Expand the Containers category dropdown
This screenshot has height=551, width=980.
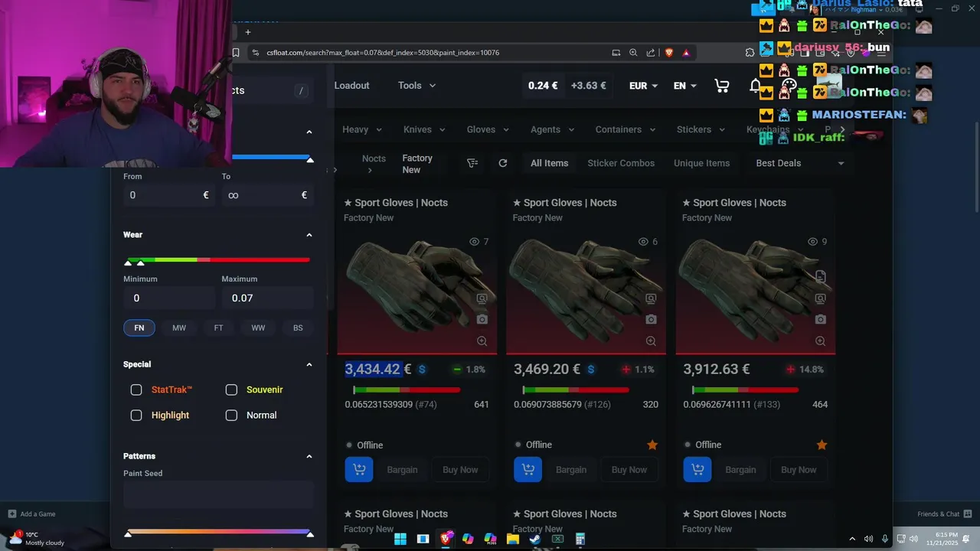pyautogui.click(x=625, y=129)
